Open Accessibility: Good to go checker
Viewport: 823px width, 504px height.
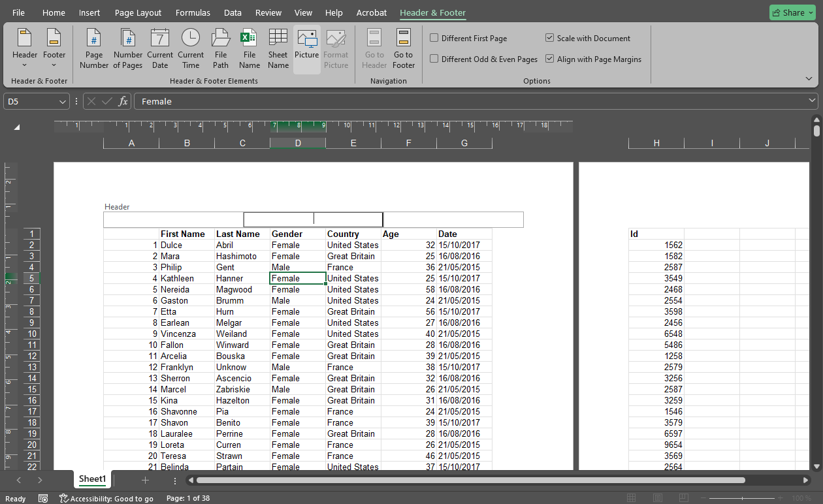(x=106, y=498)
